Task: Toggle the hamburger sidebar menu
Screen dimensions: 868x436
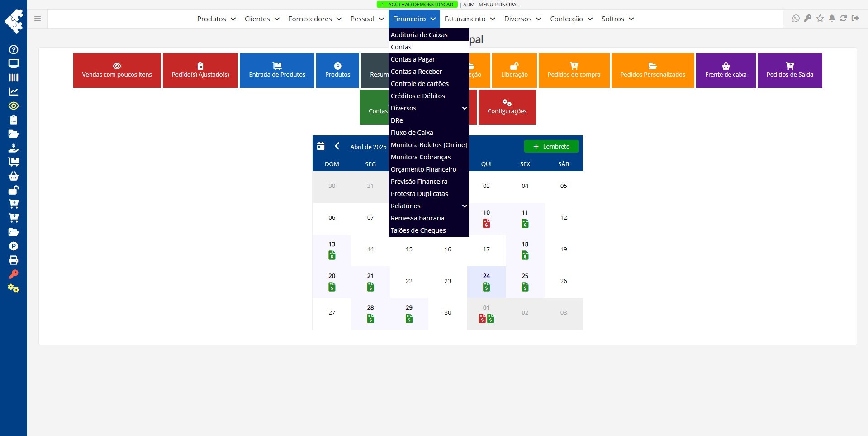Action: [38, 19]
